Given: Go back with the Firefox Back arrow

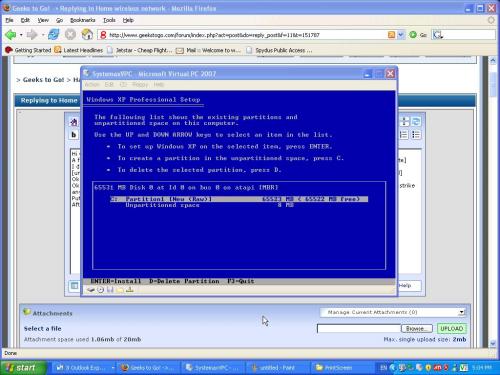Looking at the screenshot, I should (x=10, y=34).
